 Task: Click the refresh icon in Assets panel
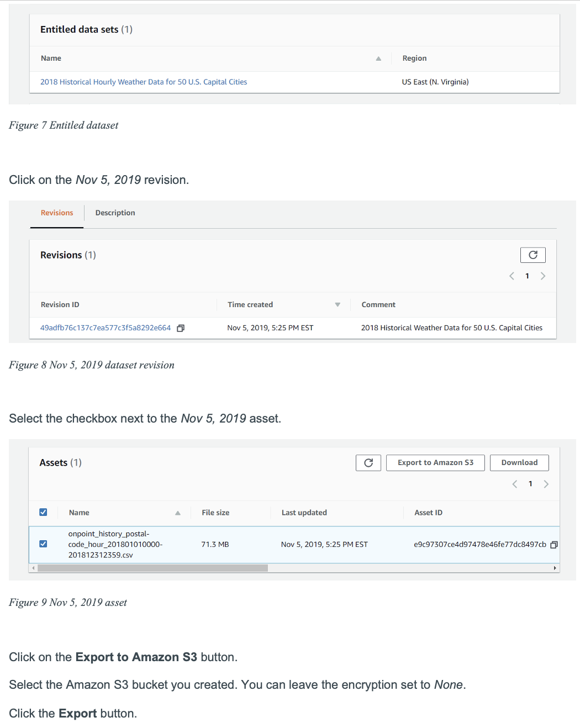coord(368,463)
